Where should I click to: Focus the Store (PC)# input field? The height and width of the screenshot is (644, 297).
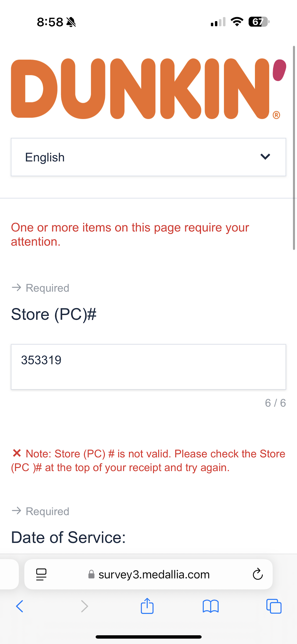point(148,367)
